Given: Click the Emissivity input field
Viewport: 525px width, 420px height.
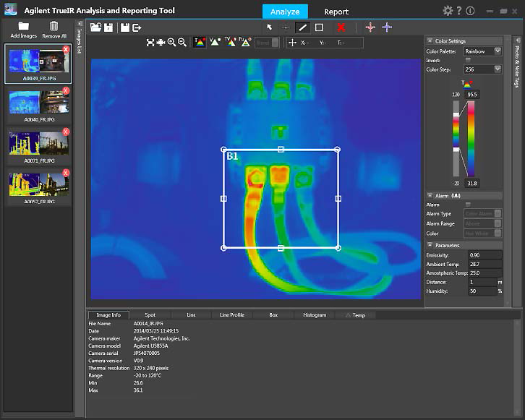Looking at the screenshot, I should (484, 254).
